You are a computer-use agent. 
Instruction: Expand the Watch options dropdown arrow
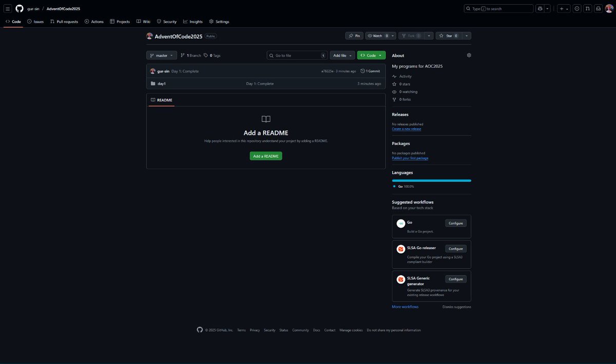pyautogui.click(x=393, y=36)
